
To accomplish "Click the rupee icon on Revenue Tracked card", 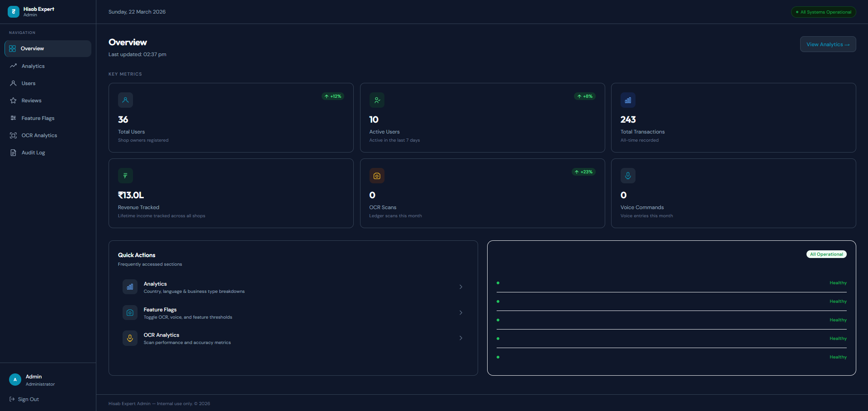I will (x=125, y=176).
